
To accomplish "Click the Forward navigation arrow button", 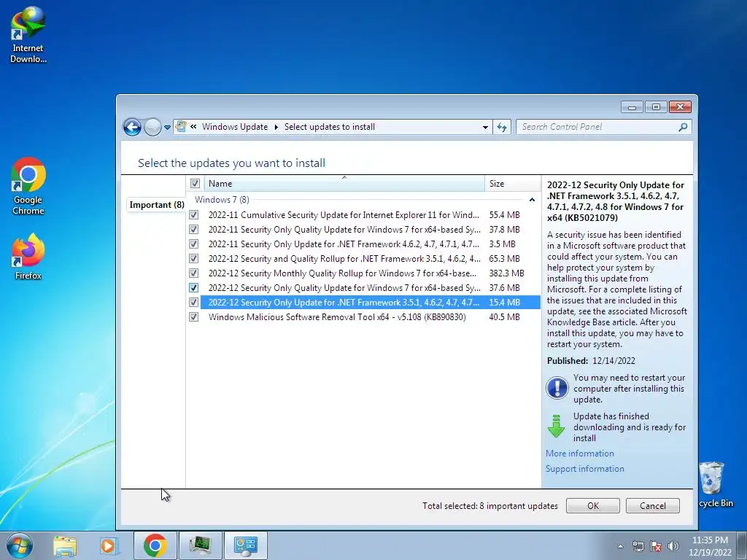I will point(152,127).
